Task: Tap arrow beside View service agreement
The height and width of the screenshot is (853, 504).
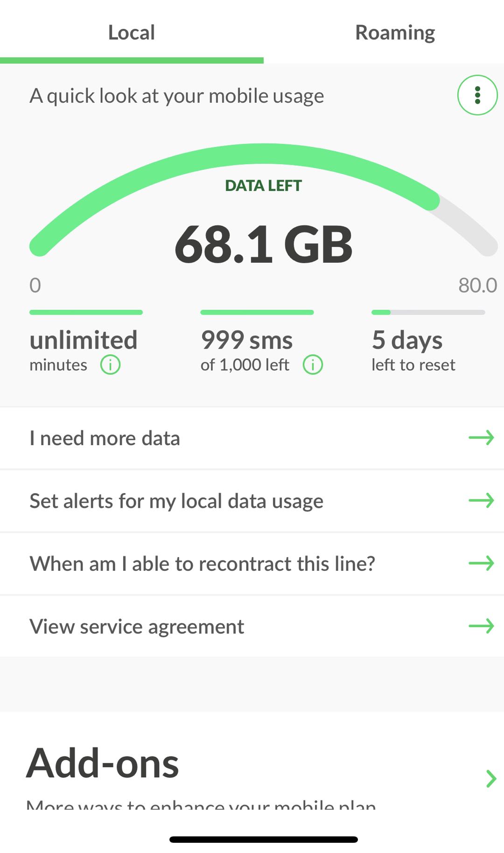Action: point(481,626)
